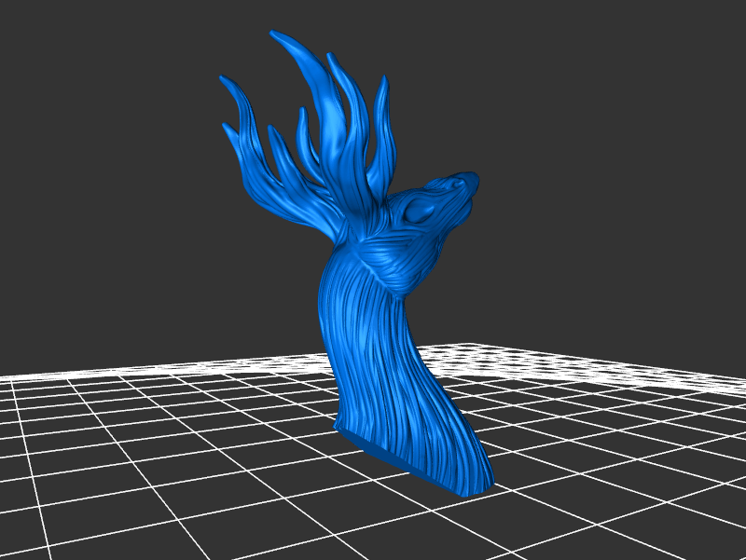
Task: Click the back edge of the deer's neck
Action: pyautogui.click(x=324, y=307)
